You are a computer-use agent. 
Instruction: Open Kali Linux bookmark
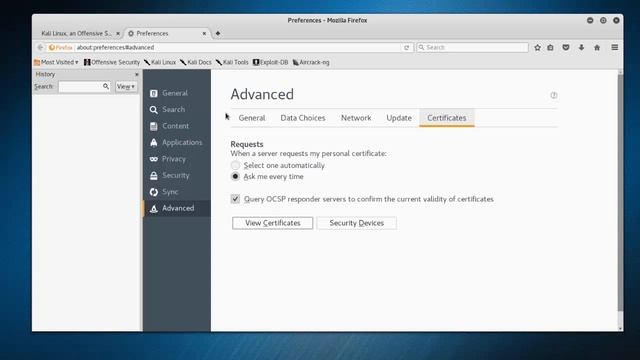160,62
